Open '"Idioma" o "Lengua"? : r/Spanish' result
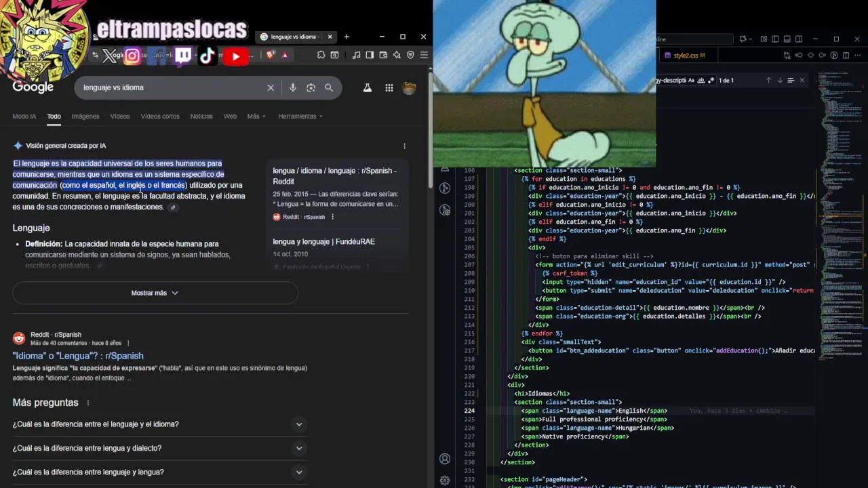Screen dimensions: 868x488 (78, 356)
